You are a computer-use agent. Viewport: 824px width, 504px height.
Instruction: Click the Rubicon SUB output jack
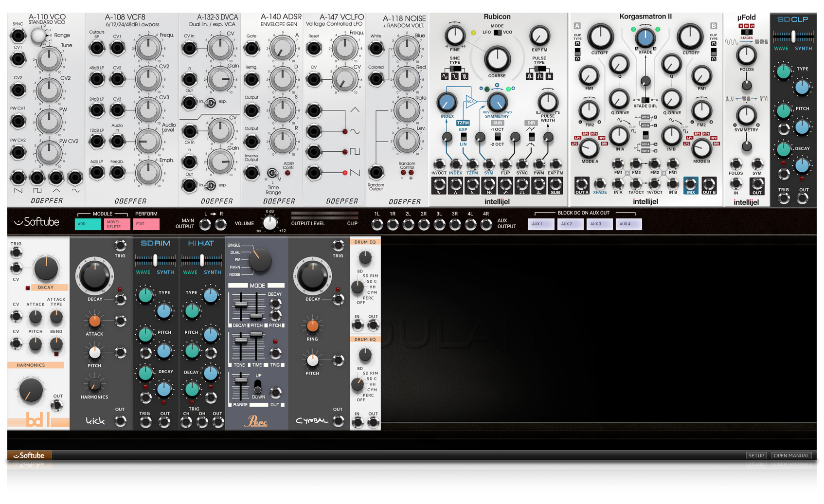tap(555, 184)
